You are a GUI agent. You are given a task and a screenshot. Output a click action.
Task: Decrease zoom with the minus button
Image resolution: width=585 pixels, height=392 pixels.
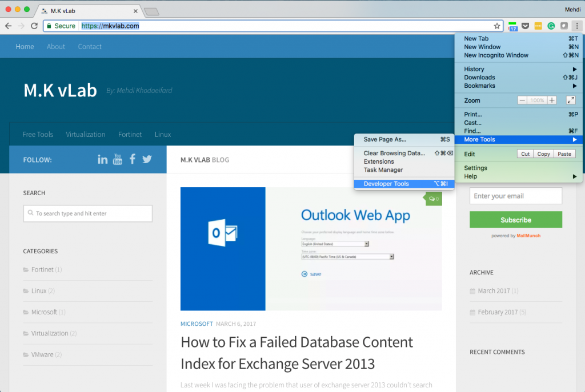522,100
